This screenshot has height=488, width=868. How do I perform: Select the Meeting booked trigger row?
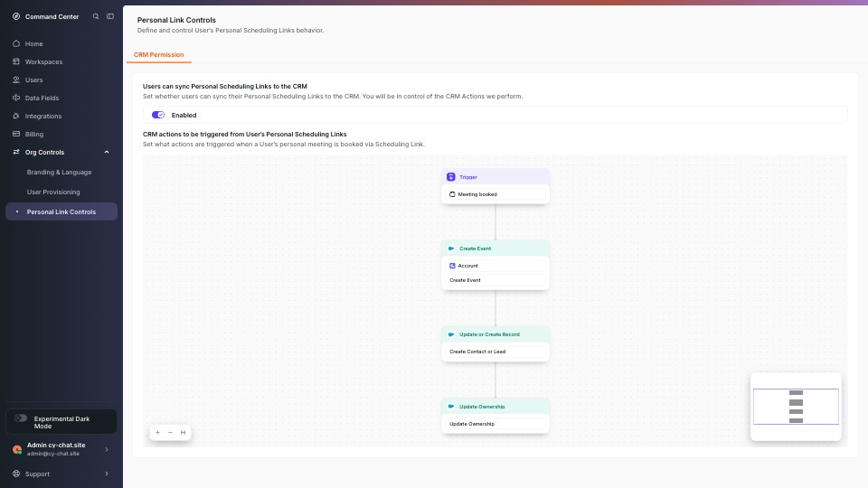pos(495,194)
